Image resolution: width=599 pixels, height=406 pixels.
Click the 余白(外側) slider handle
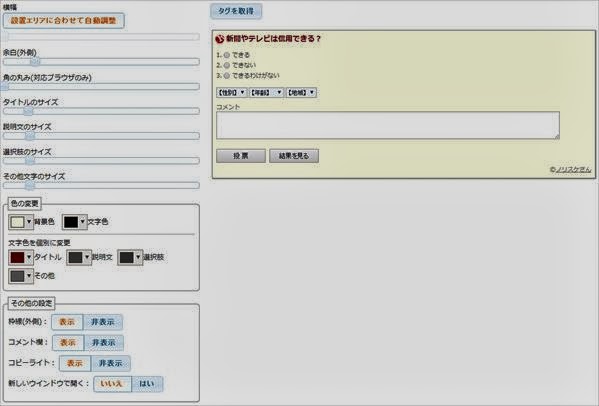(35, 61)
